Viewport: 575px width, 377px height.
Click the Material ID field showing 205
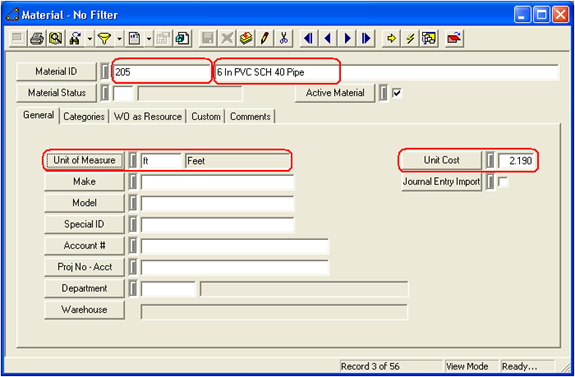[x=162, y=72]
